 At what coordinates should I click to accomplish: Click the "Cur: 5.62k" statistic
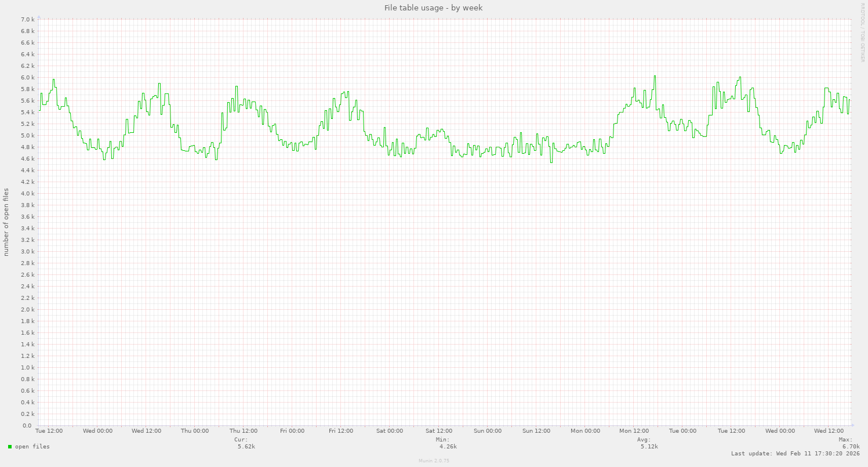244,443
